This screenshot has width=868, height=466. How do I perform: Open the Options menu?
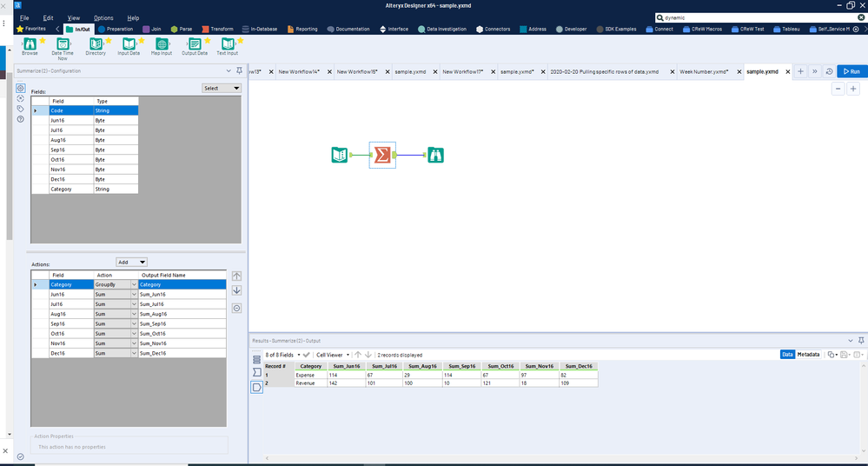(103, 17)
